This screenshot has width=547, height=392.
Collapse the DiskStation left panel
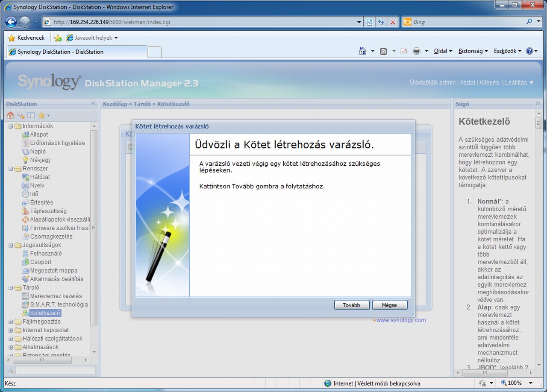pyautogui.click(x=93, y=103)
